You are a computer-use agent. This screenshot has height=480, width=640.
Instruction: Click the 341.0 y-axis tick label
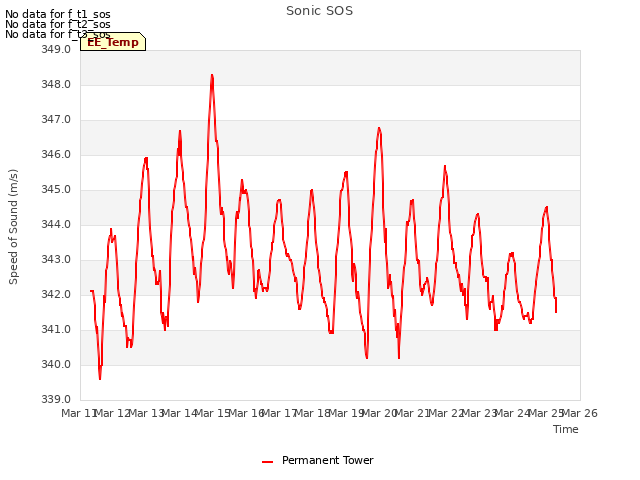(56, 329)
